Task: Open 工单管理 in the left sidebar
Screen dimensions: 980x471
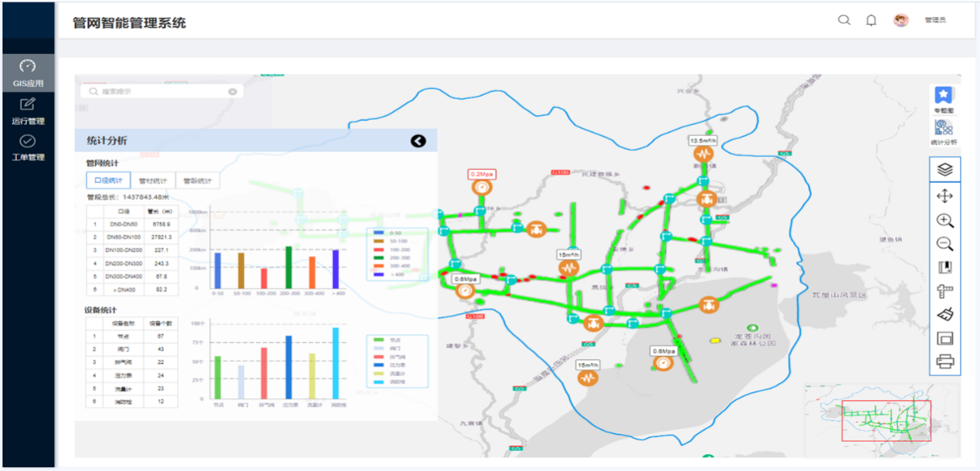Action: tap(28, 147)
